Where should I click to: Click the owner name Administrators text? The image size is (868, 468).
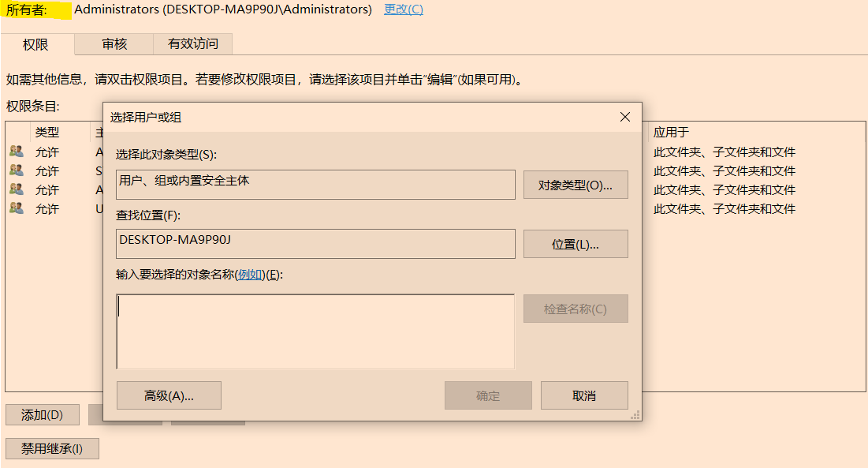(223, 9)
